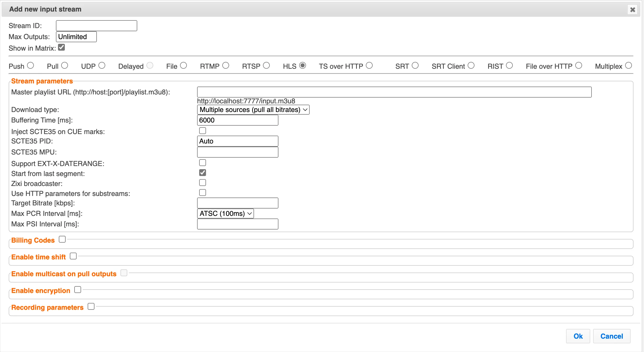The image size is (644, 352).
Task: Toggle the Zixi broadcaster checkbox
Action: tap(203, 183)
